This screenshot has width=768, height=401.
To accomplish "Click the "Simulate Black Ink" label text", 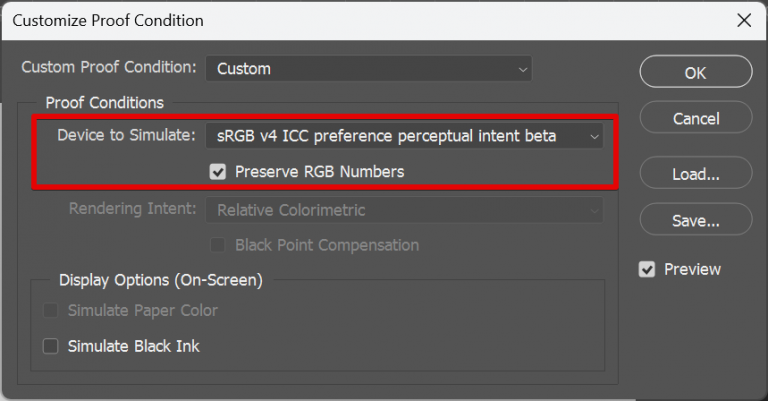I will [133, 346].
